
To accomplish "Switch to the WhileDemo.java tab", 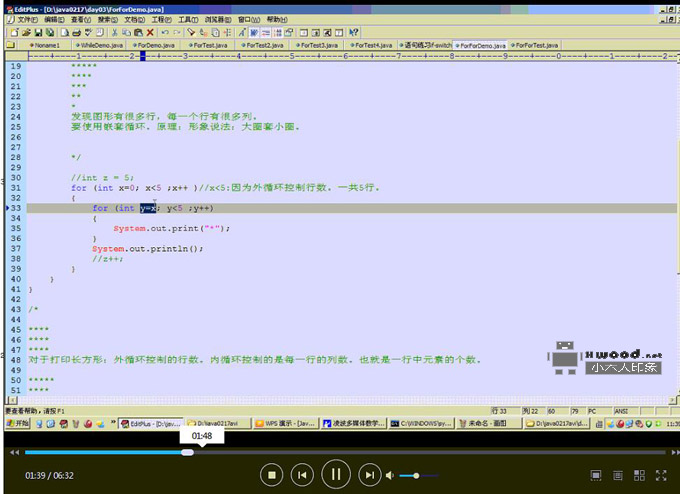I will coord(99,45).
